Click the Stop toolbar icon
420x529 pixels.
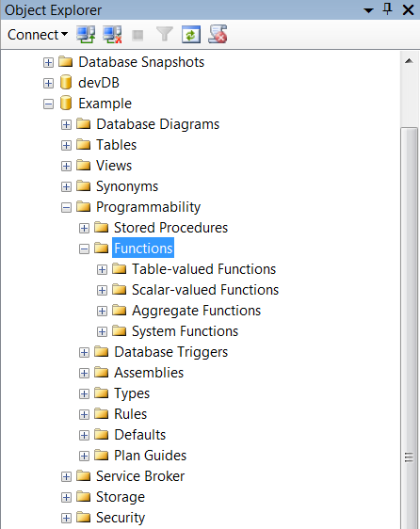[137, 35]
